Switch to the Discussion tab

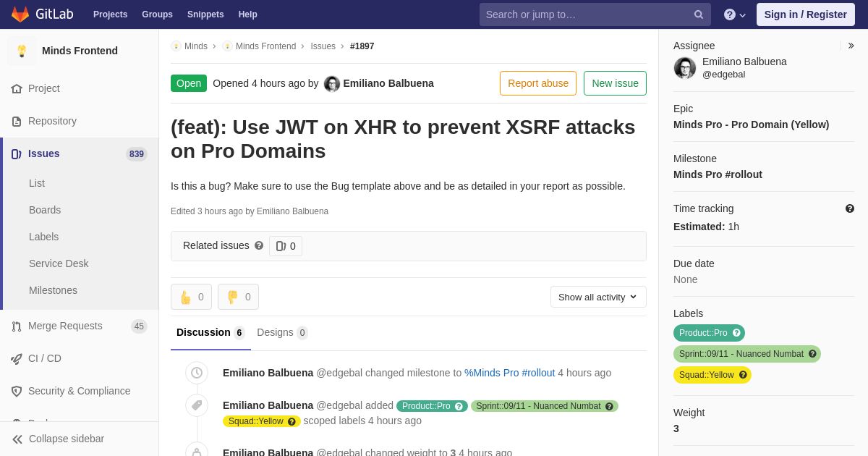pyautogui.click(x=210, y=333)
